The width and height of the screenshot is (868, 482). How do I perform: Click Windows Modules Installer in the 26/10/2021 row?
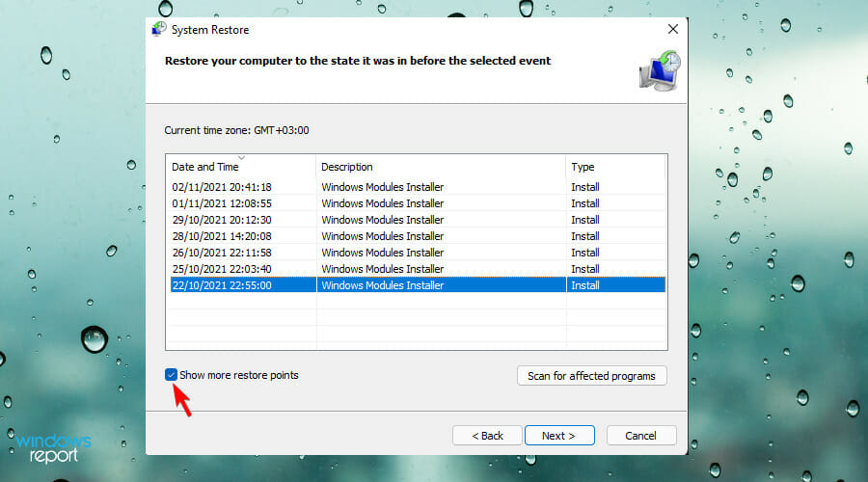[x=383, y=253]
